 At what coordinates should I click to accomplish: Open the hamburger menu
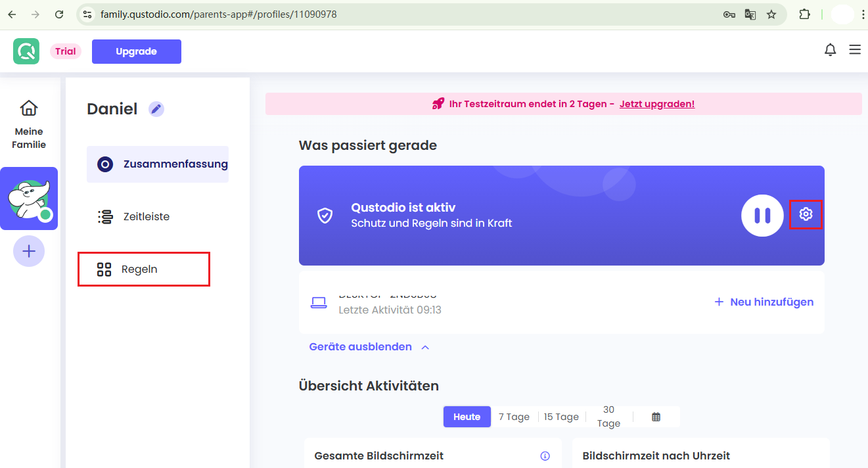click(x=854, y=50)
